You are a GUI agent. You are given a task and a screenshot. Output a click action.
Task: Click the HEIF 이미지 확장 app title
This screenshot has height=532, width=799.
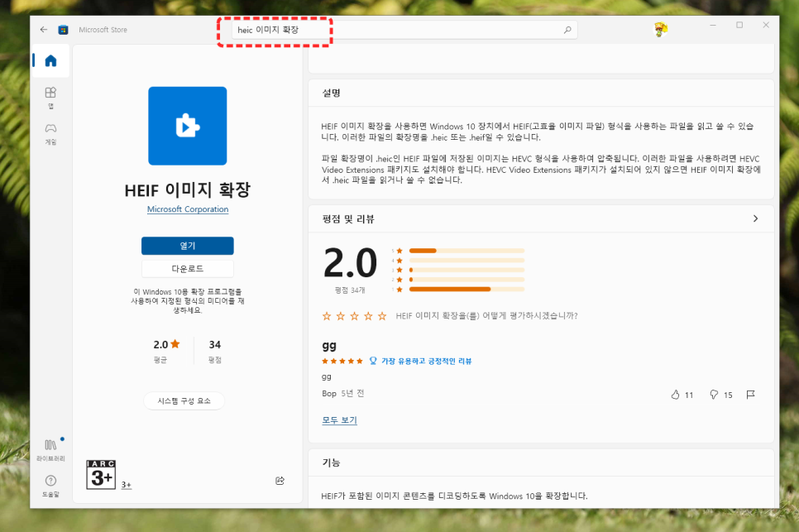[x=188, y=189]
